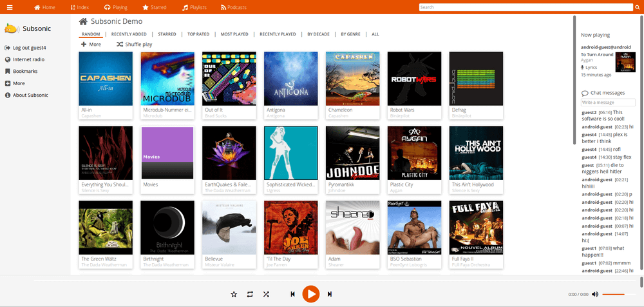Viewport: 644px width, 307px height.
Task: Skip to next track
Action: click(330, 294)
